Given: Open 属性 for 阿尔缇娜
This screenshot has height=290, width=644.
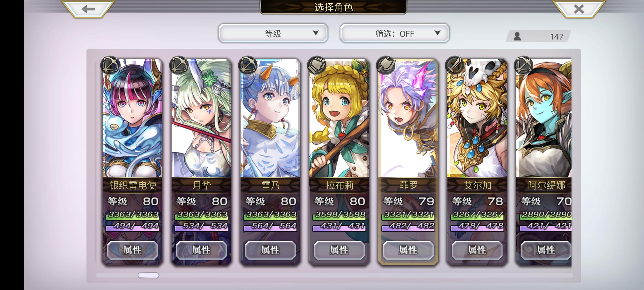Looking at the screenshot, I should click(x=546, y=250).
